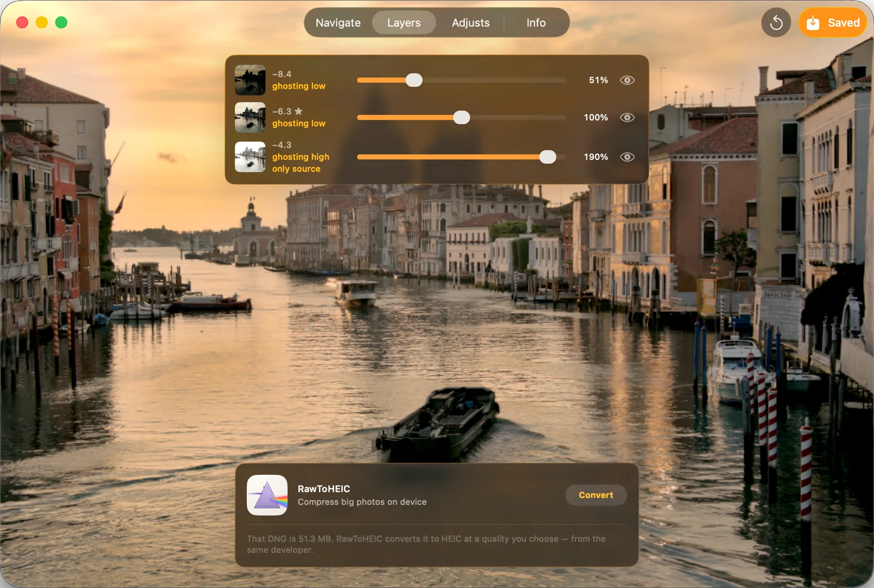The height and width of the screenshot is (588, 874).
Task: Click the green fullscreen window button
Action: click(x=61, y=22)
